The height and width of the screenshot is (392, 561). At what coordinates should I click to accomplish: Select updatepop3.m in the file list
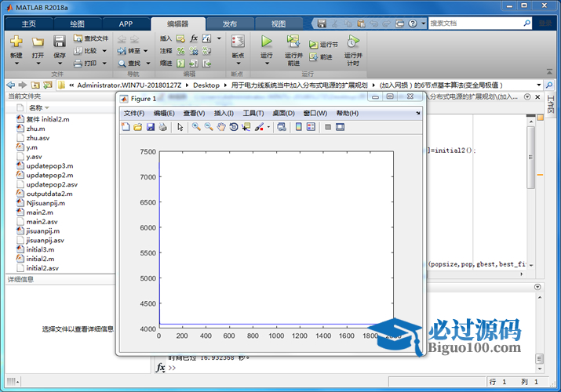(49, 165)
